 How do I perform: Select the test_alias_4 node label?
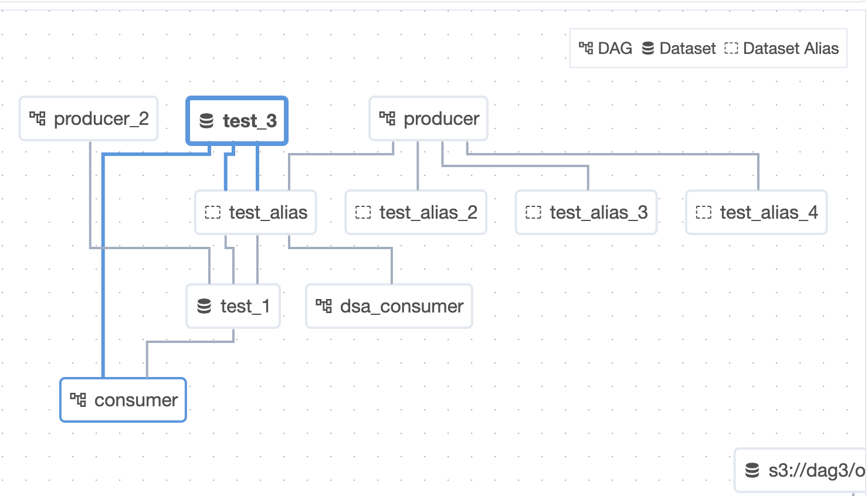[768, 212]
